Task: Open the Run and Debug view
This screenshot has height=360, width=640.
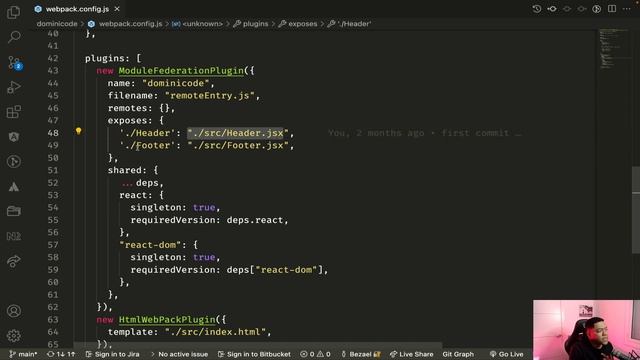Action: point(14,87)
